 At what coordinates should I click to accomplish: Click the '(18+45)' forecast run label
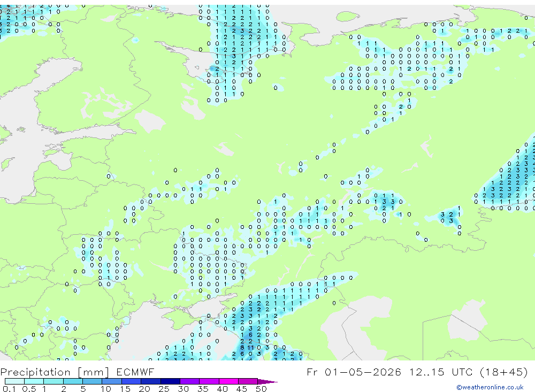(x=504, y=372)
